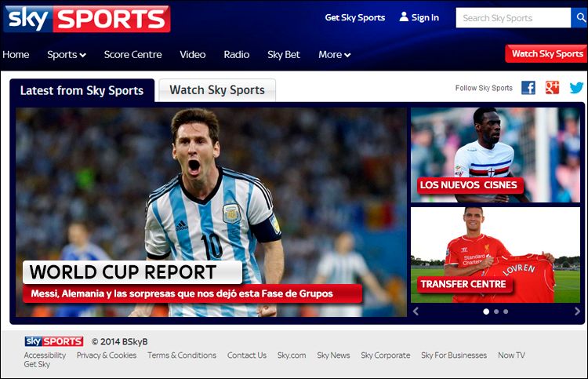Open the World Cup Report Messi story

coord(211,212)
